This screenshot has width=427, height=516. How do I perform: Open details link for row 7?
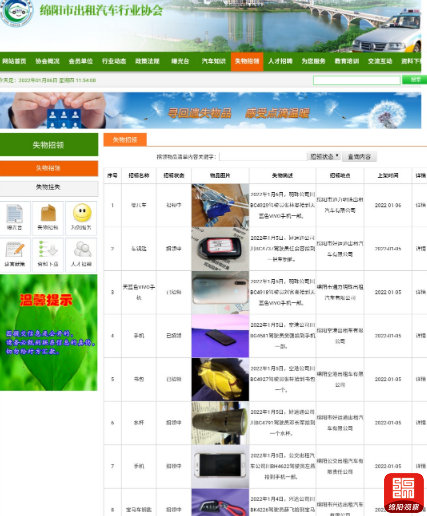pyautogui.click(x=420, y=466)
